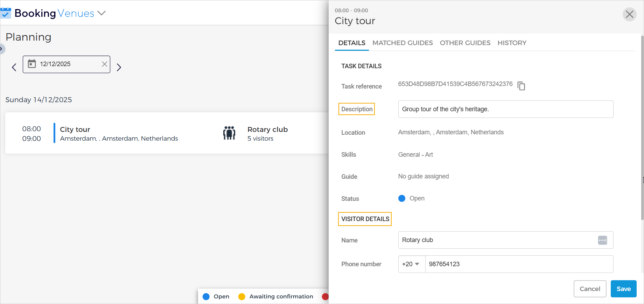Cancel editing the task
Image resolution: width=644 pixels, height=304 pixels.
pos(590,289)
